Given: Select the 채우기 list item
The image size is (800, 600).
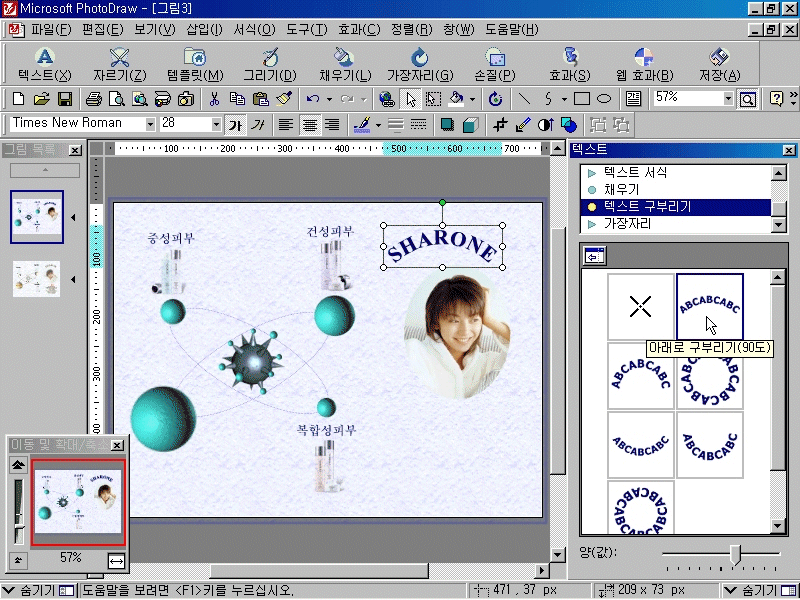Looking at the screenshot, I should pyautogui.click(x=676, y=190).
